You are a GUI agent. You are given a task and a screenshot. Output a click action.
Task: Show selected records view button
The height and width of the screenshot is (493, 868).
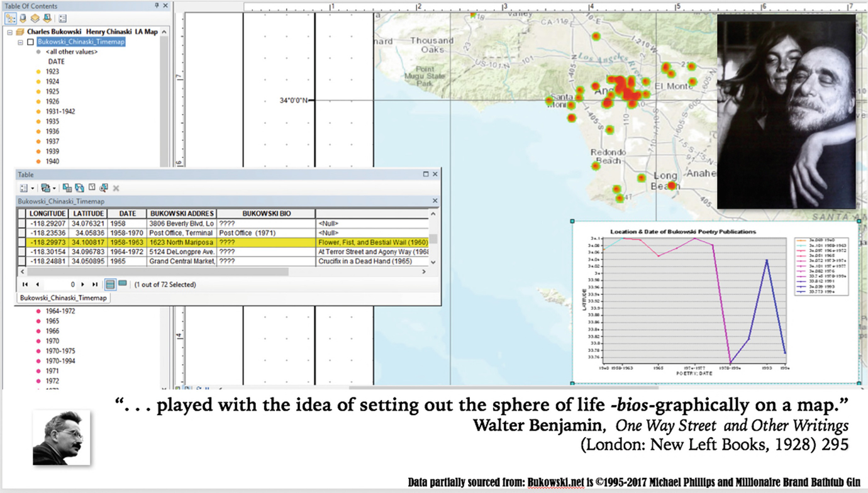123,283
